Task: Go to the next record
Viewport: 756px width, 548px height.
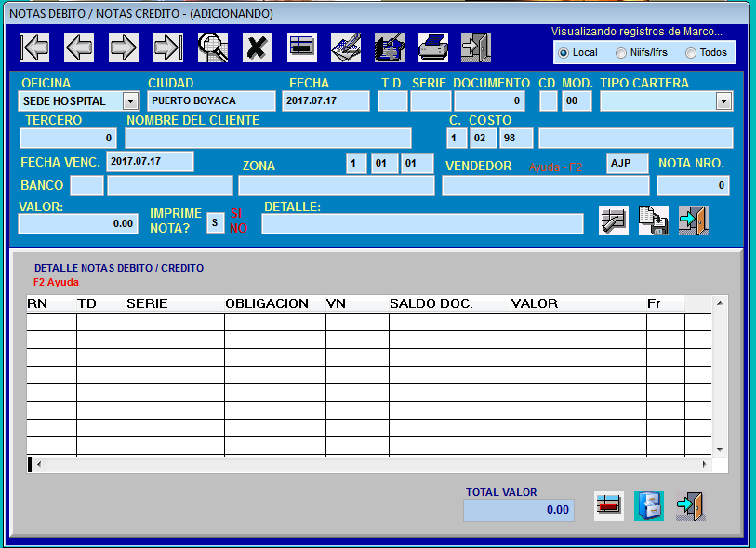Action: pyautogui.click(x=124, y=47)
